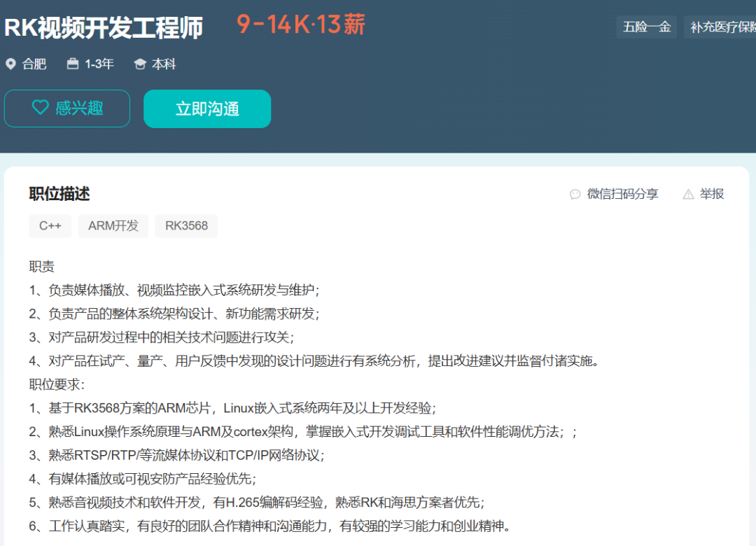Click the 职责 label line

(x=42, y=266)
